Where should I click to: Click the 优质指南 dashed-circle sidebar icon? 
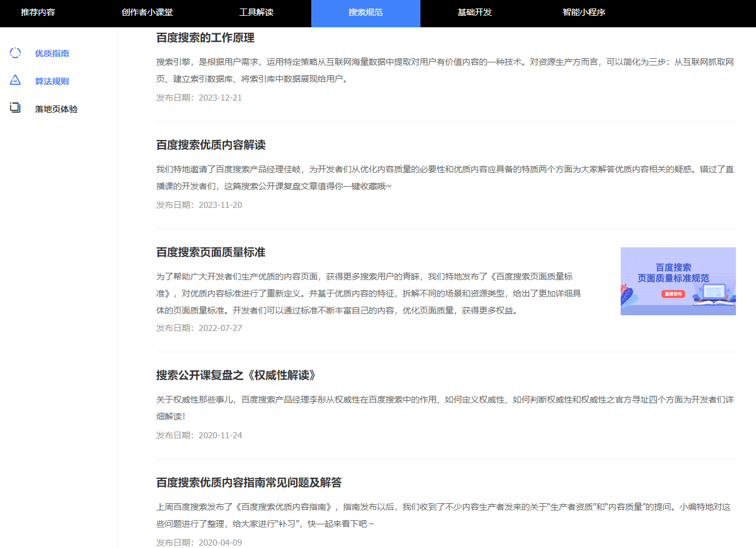pyautogui.click(x=15, y=53)
